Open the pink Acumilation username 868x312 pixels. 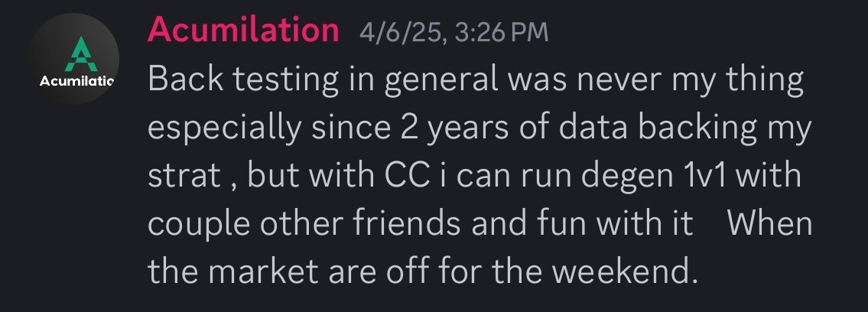[243, 31]
